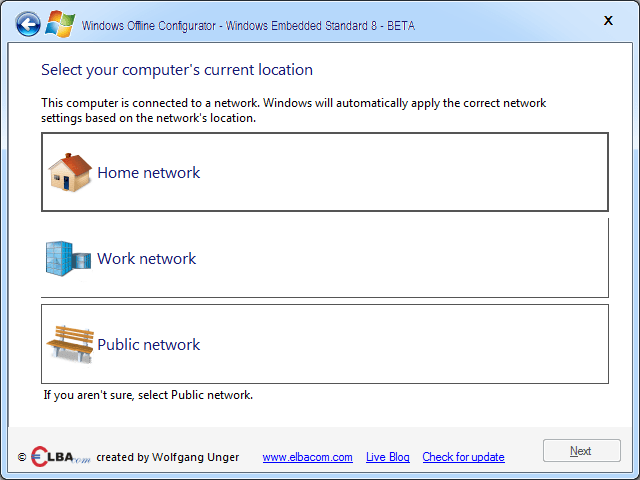Screen dimensions: 640x480
Task: Select the Home network house icon
Action: [x=70, y=172]
